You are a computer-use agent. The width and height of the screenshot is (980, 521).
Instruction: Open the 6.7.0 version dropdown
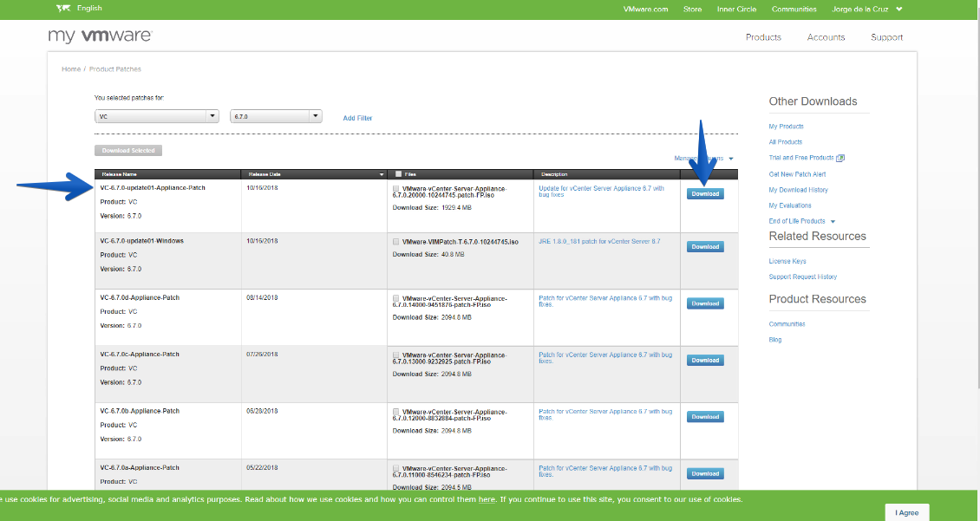click(276, 116)
